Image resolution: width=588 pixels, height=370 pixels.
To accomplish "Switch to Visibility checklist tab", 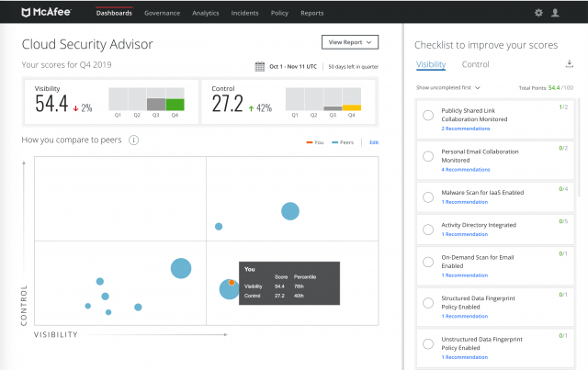I will [431, 64].
